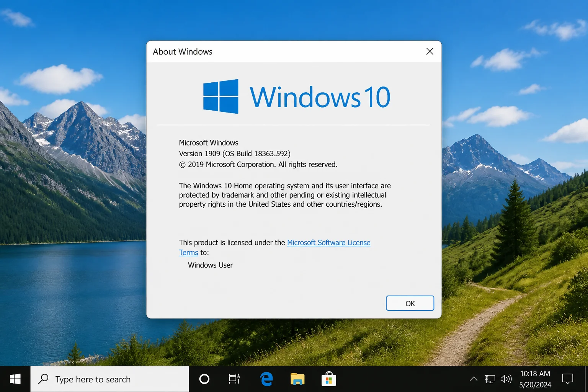Click the OK button in About Windows
The image size is (588, 392).
[410, 303]
